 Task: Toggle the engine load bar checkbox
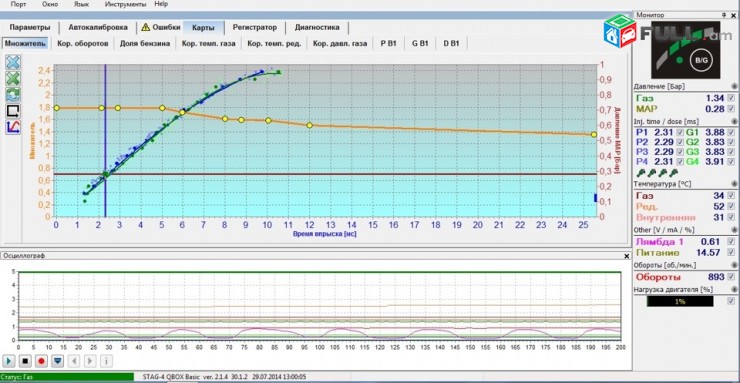point(731,301)
